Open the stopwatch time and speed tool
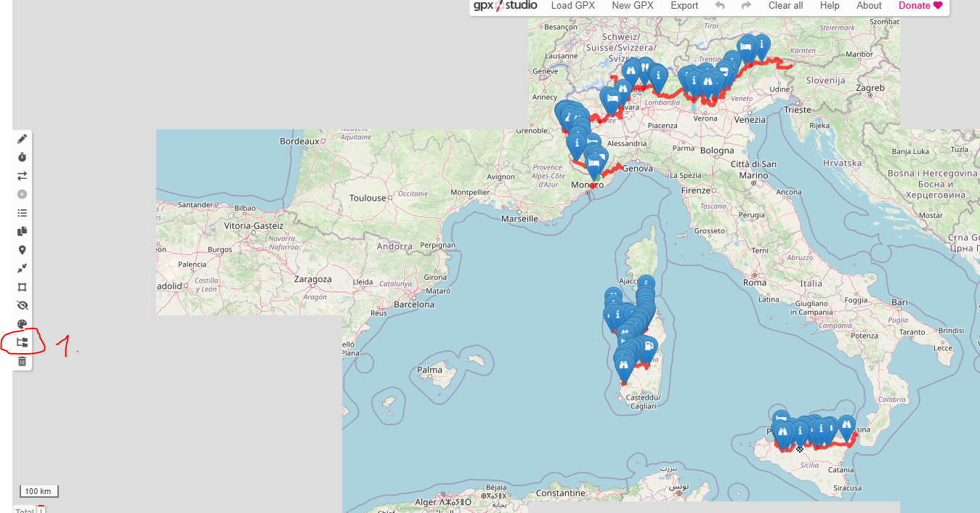This screenshot has height=513, width=980. click(22, 157)
